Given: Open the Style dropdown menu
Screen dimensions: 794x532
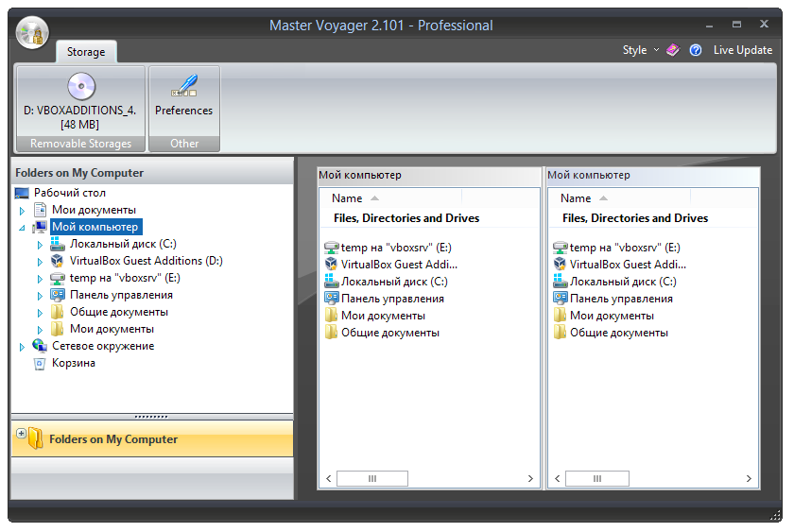Looking at the screenshot, I should 640,50.
